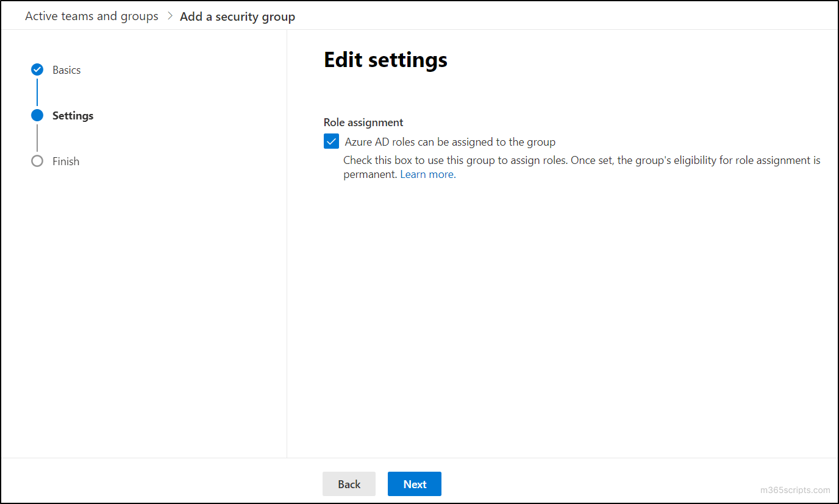Click the Role assignment section label
Viewport: 839px width, 504px height.
363,122
